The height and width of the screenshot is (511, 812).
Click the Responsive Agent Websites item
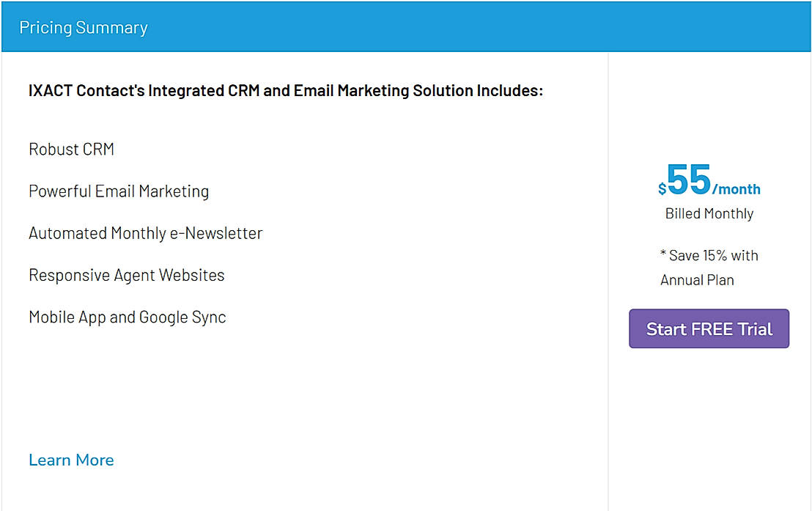[126, 275]
